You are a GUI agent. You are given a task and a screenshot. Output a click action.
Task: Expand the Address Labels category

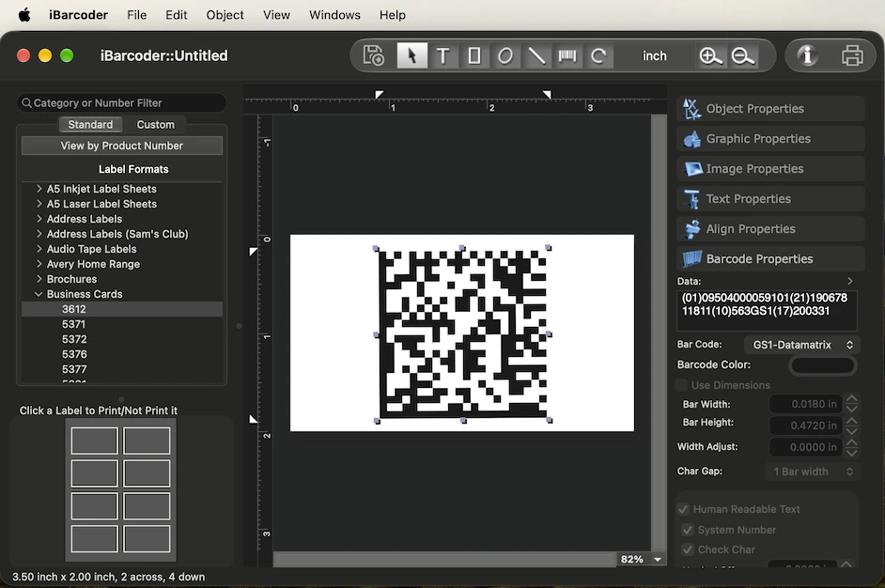39,218
